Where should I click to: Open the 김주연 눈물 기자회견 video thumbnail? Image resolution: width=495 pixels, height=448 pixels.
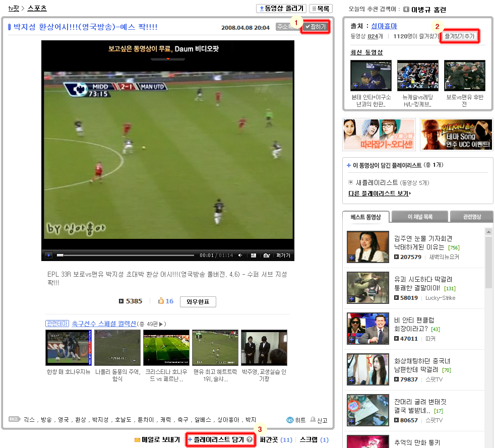pyautogui.click(x=368, y=247)
